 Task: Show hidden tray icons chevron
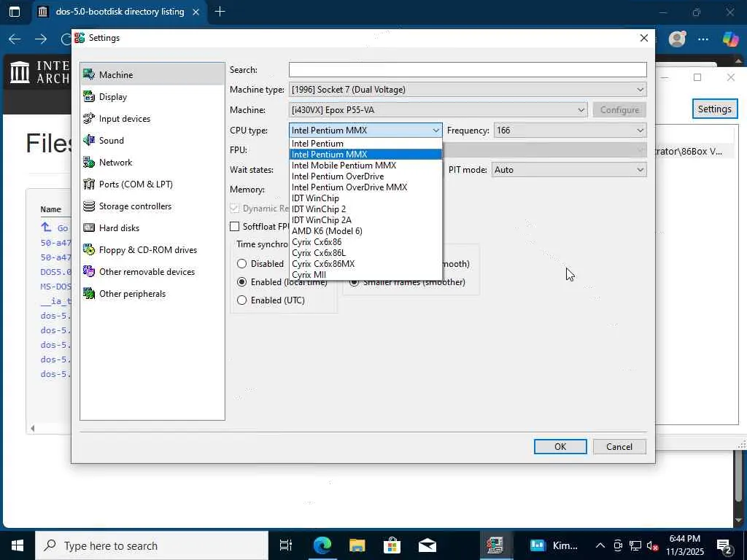tap(600, 545)
